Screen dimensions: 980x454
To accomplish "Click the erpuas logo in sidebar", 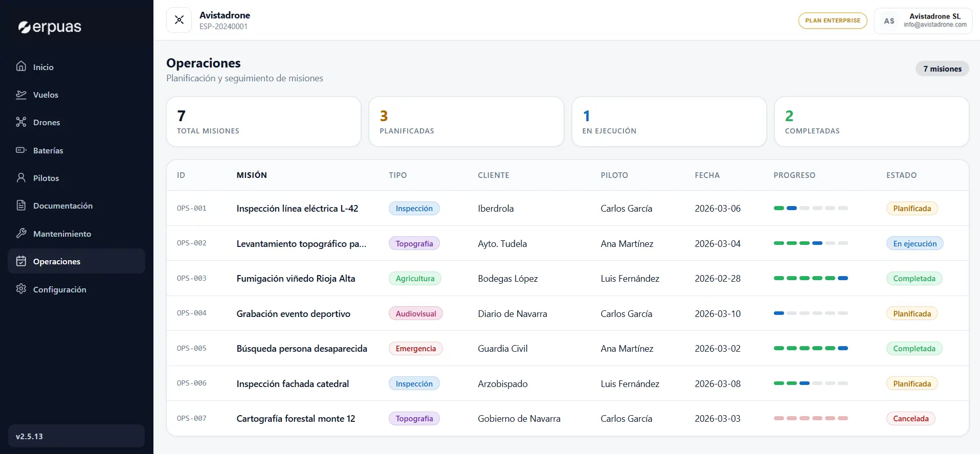I will click(50, 27).
